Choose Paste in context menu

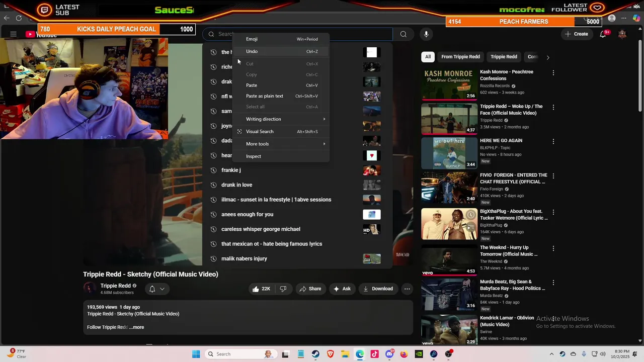coord(281,85)
